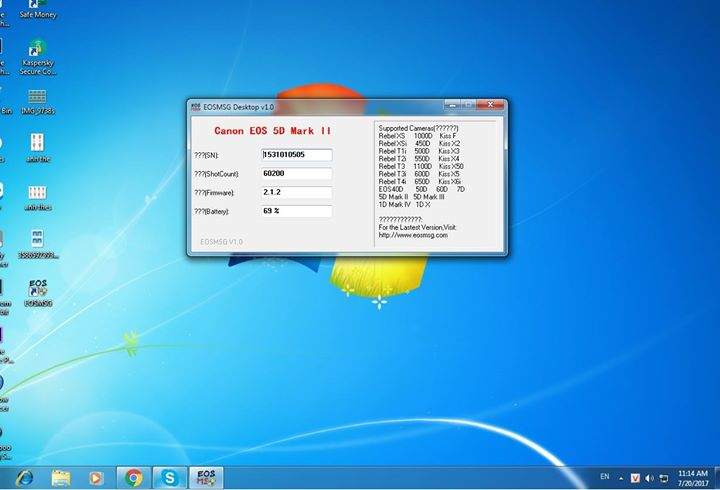Launch Windows Media Player from the taskbar
Image resolution: width=720 pixels, height=490 pixels.
pos(96,478)
